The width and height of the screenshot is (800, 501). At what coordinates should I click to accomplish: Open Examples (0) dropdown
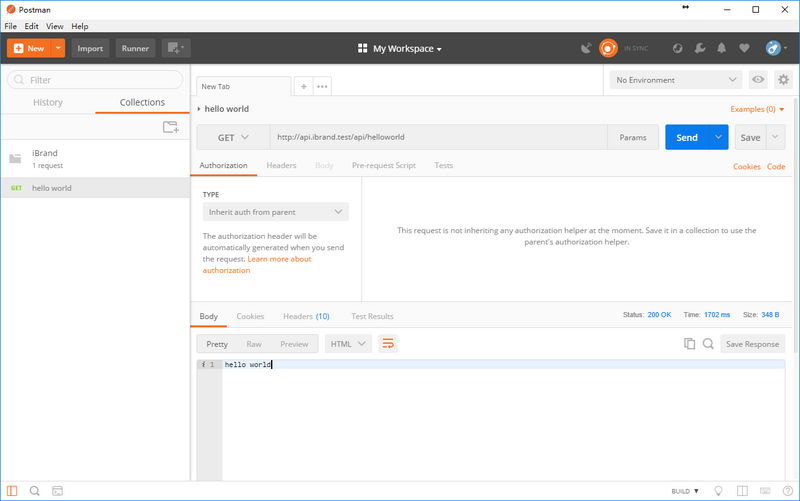coord(757,109)
